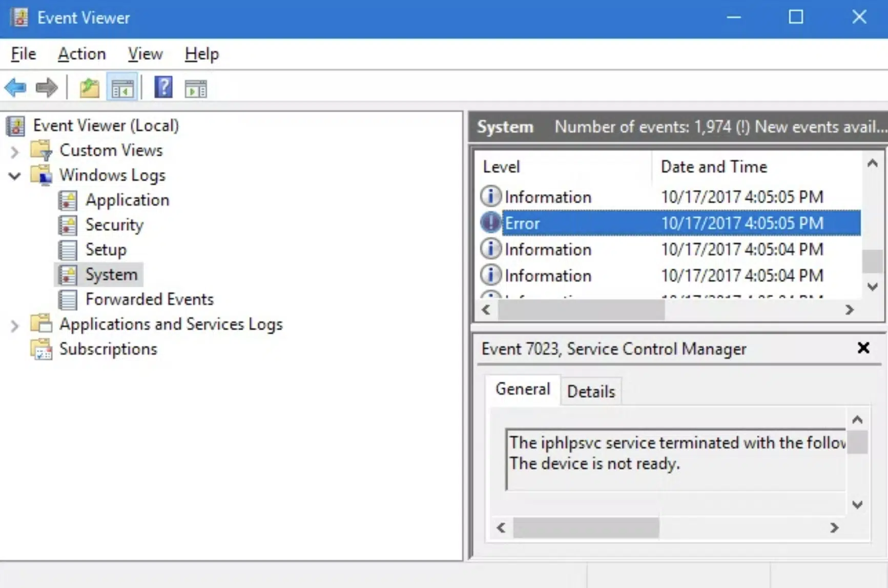Switch to the Details tab
This screenshot has width=888, height=588.
(591, 391)
